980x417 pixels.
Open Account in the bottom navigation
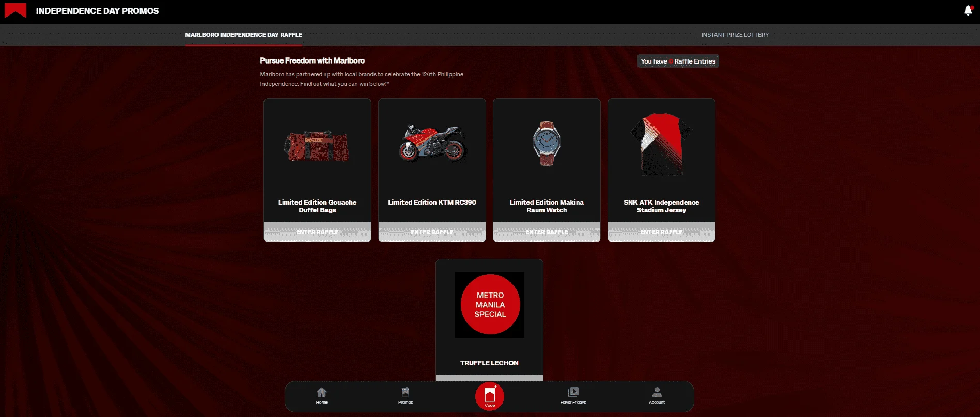coord(657,395)
